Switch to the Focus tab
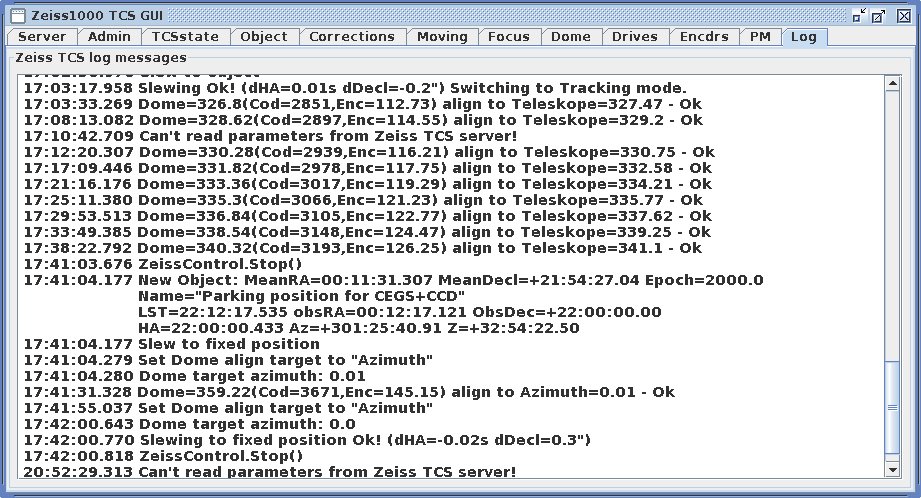 pyautogui.click(x=509, y=36)
